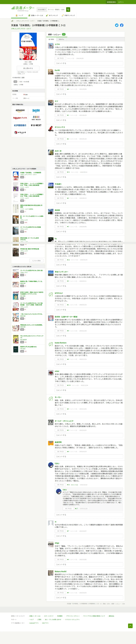The image size is (136, 644).
Task: Open the リクエストコミュニティ footer link
Action: pos(72,619)
